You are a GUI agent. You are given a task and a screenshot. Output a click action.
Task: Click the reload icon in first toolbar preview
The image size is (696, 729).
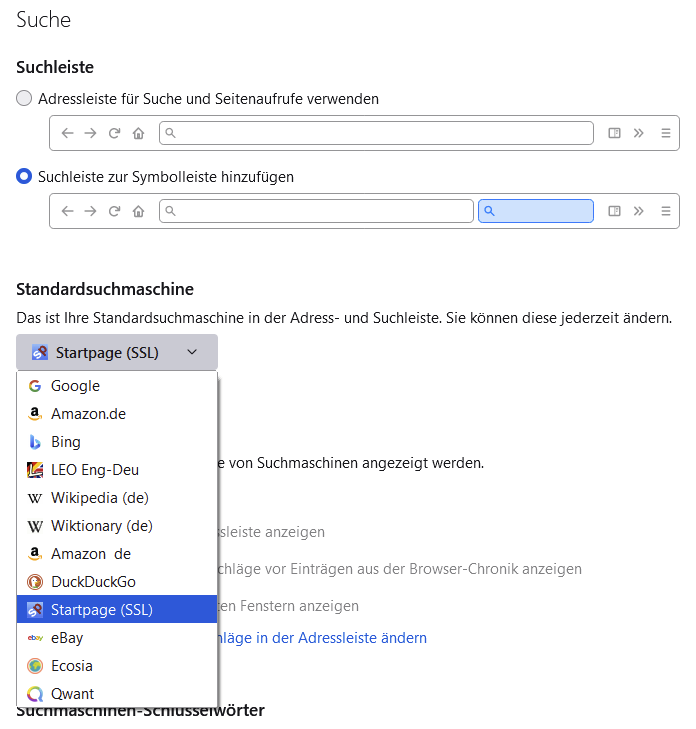[115, 133]
